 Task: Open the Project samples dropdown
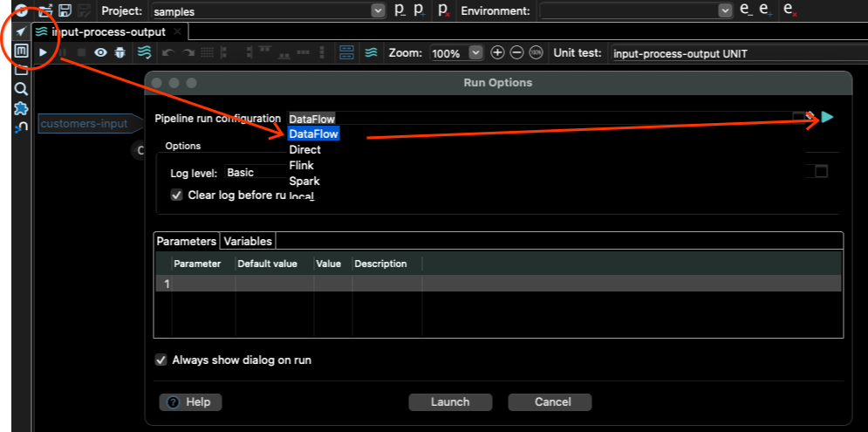pyautogui.click(x=378, y=11)
